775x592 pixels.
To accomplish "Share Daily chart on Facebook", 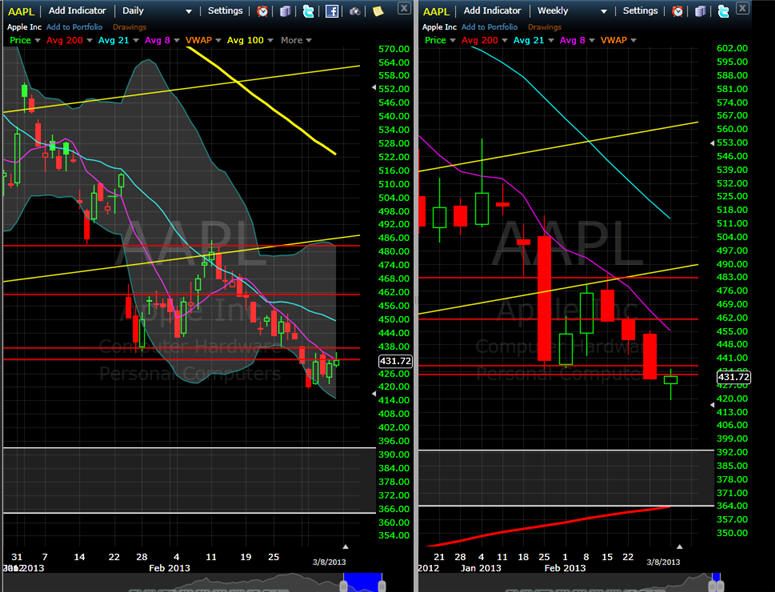I will 332,11.
